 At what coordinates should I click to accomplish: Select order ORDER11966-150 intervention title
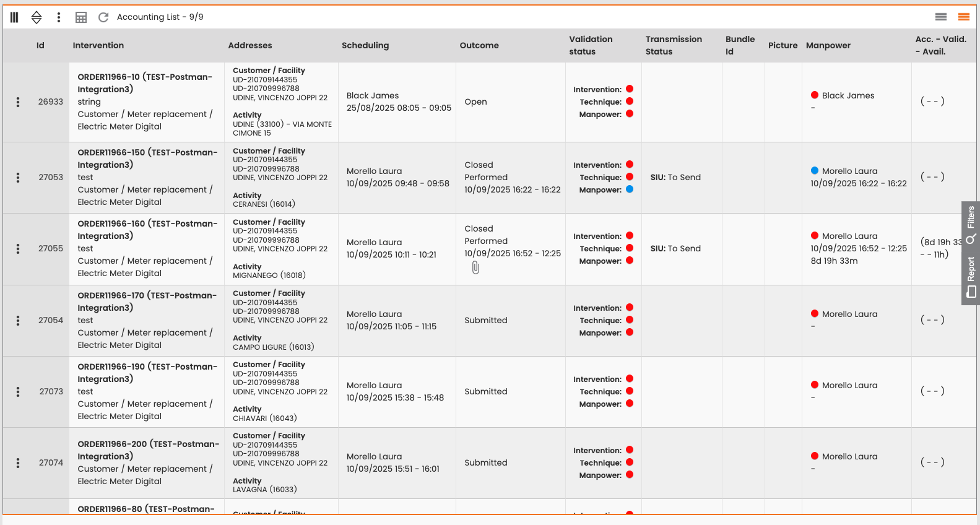[147, 158]
